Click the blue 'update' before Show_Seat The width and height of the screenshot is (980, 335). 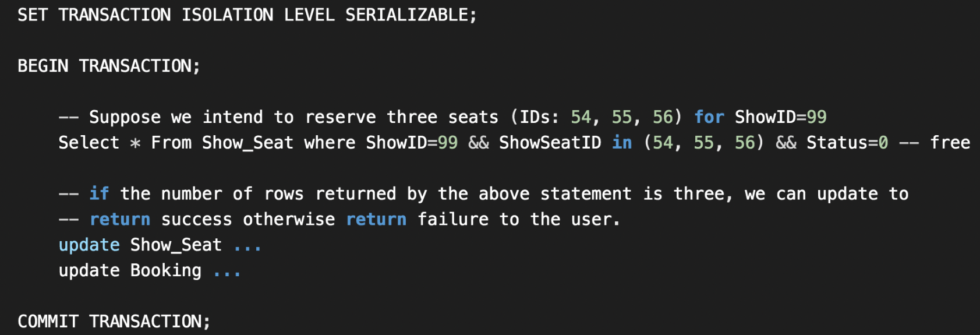[89, 245]
